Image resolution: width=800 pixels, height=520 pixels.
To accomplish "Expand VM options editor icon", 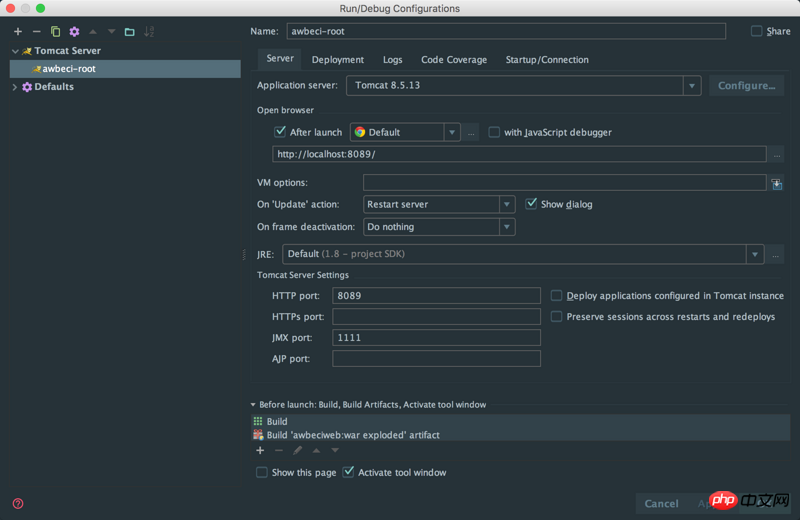I will (x=777, y=184).
